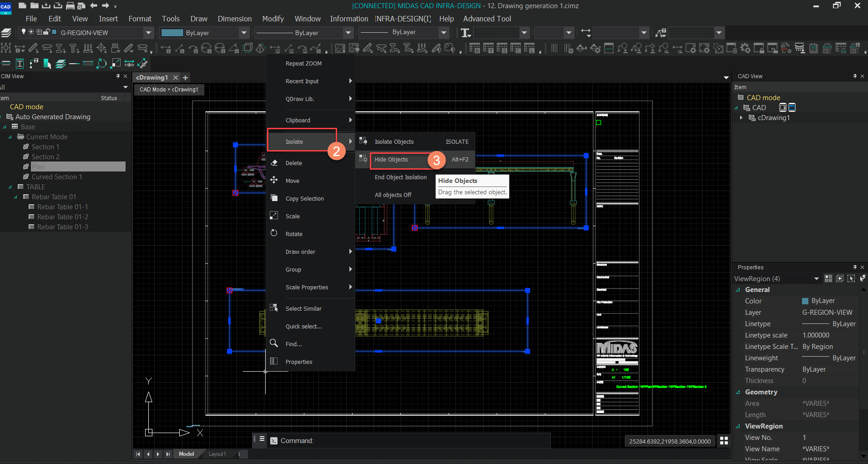868x464 pixels.
Task: Toggle the layer freeze sun icon
Action: 31,32
